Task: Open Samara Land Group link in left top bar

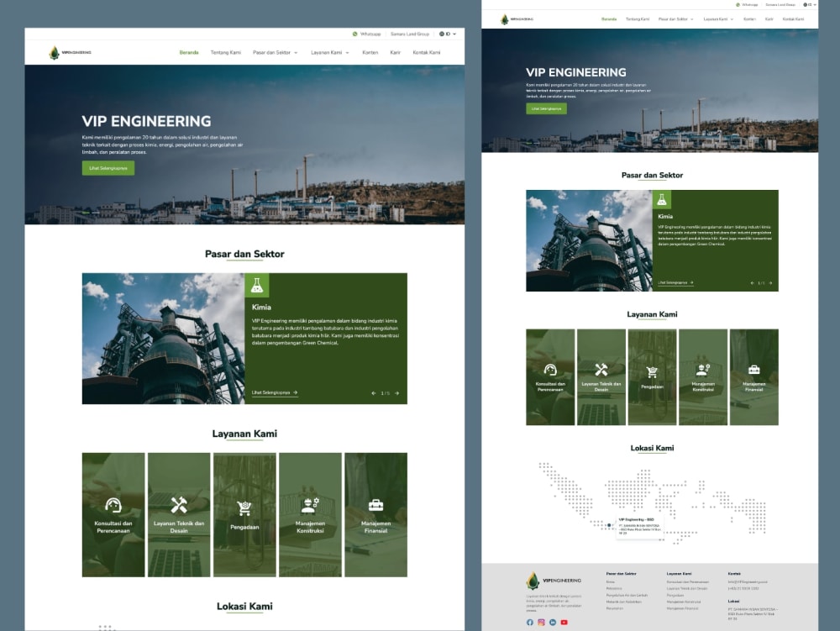Action: click(x=410, y=34)
